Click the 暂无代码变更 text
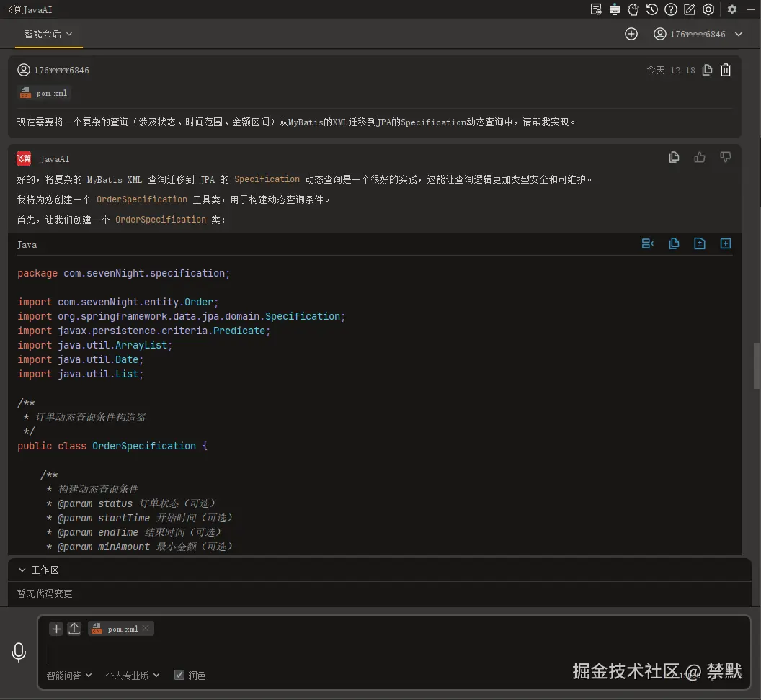 point(45,593)
